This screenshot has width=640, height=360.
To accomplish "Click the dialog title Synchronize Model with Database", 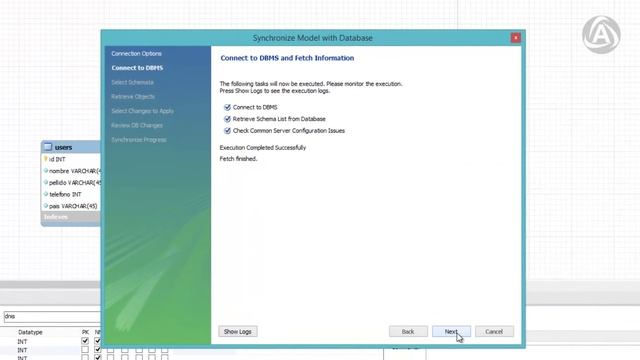I will 313,38.
